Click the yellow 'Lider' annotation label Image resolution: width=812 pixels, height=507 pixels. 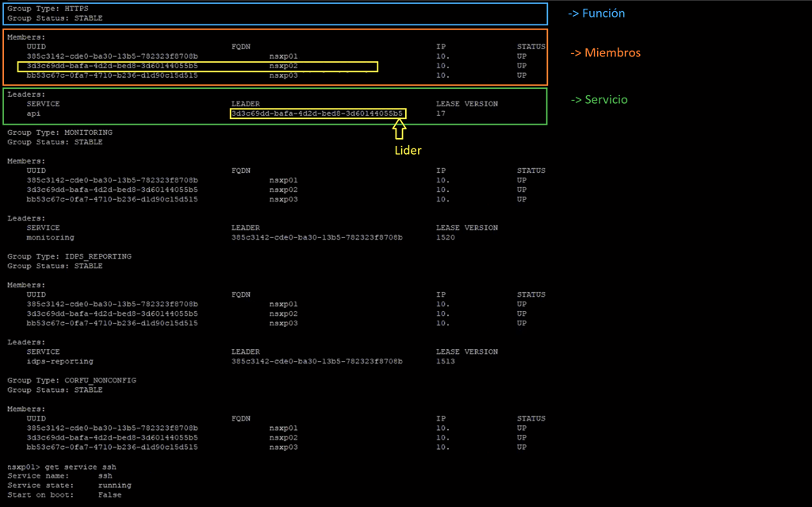[x=407, y=149]
